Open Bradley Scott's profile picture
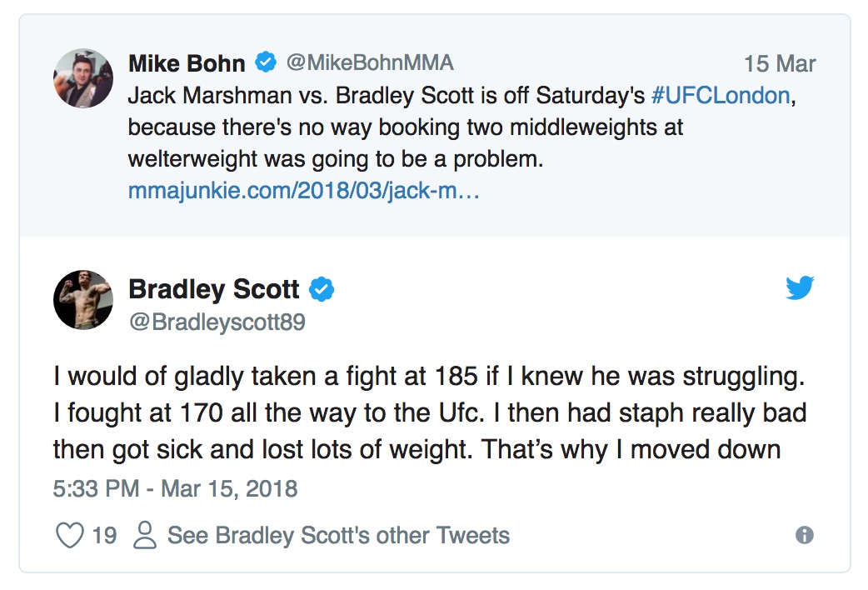The height and width of the screenshot is (590, 868). (83, 300)
